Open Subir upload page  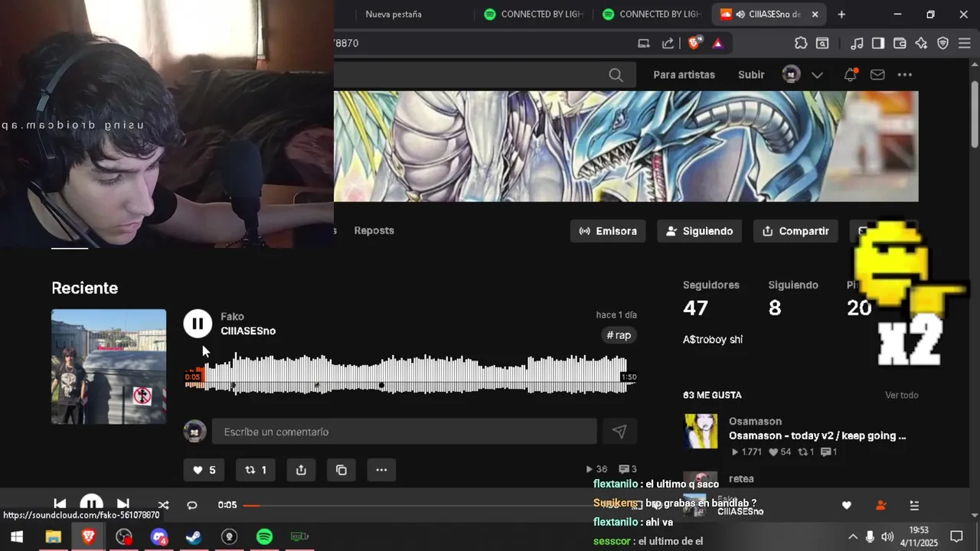click(x=751, y=74)
